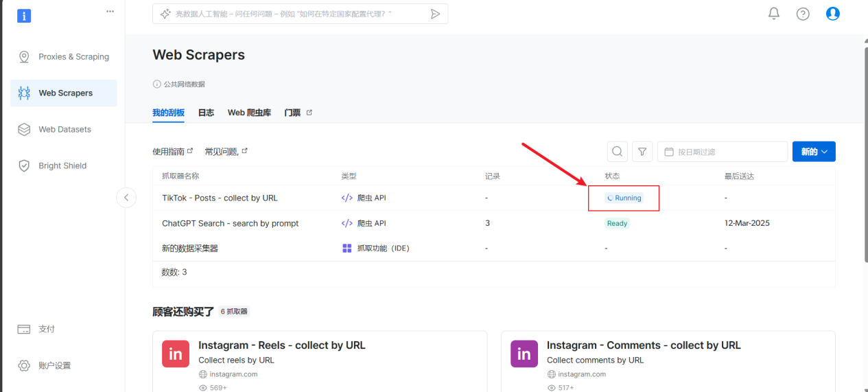This screenshot has width=868, height=392.
Task: Click the 12-Mar-2025 delivery date
Action: point(747,223)
